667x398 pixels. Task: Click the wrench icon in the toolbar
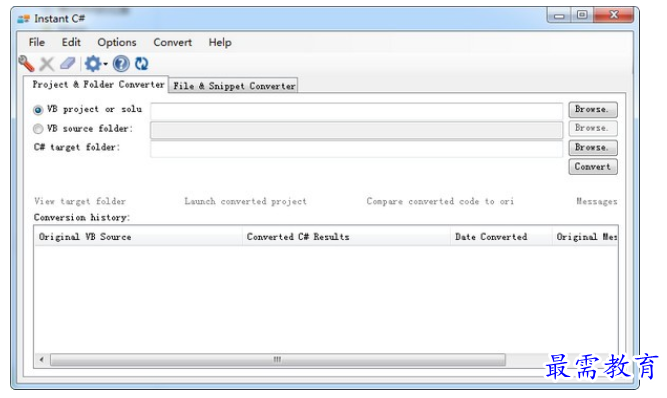[x=26, y=64]
